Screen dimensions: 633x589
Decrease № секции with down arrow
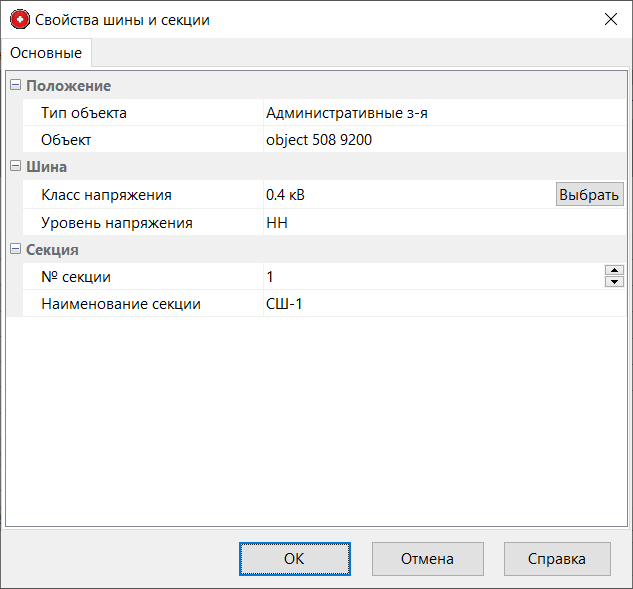614,282
